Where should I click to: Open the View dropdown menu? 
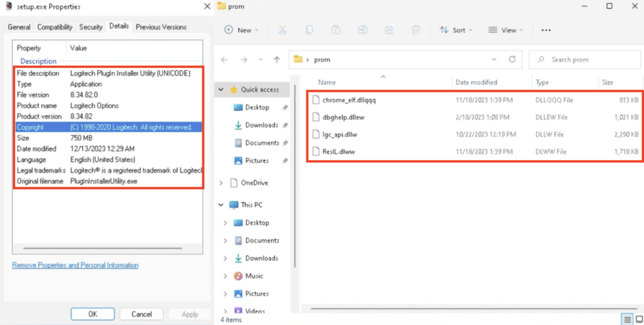(506, 30)
